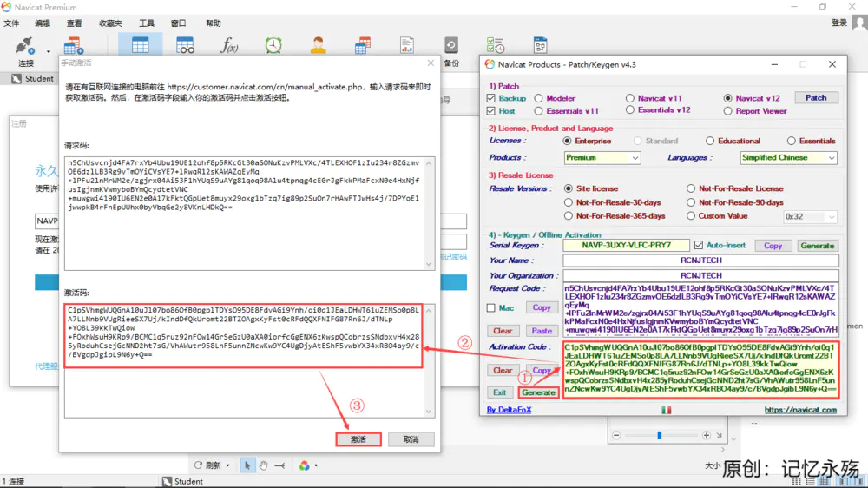Viewport: 868px width, 488px height.
Task: Select the Educational license radio button
Action: pos(710,141)
